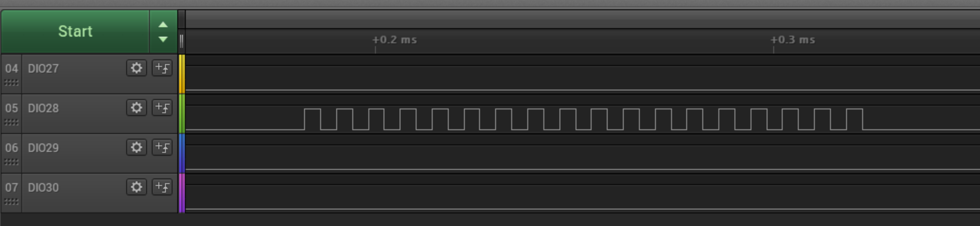The height and width of the screenshot is (226, 980).
Task: Add a trigger edge on DIO28
Action: [x=162, y=108]
